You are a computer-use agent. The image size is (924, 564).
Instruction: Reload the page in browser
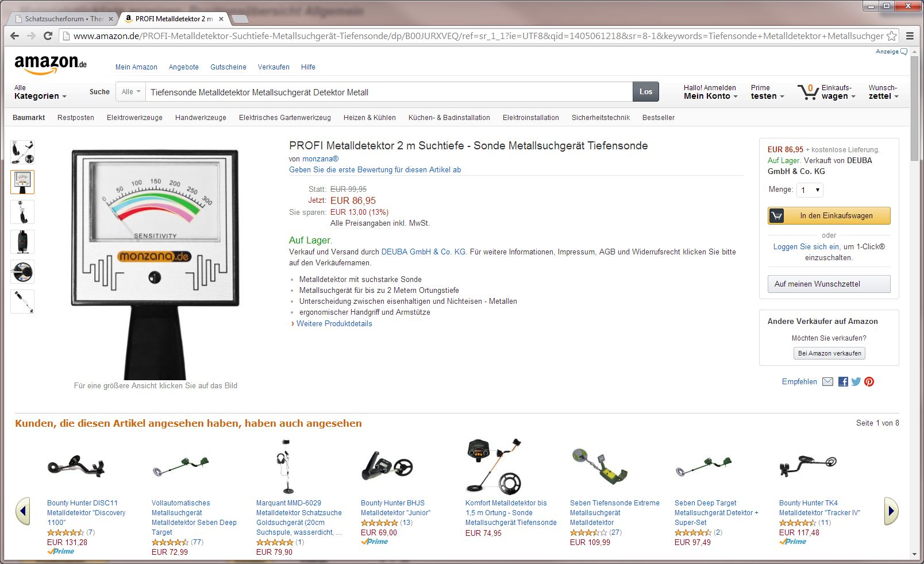click(48, 36)
